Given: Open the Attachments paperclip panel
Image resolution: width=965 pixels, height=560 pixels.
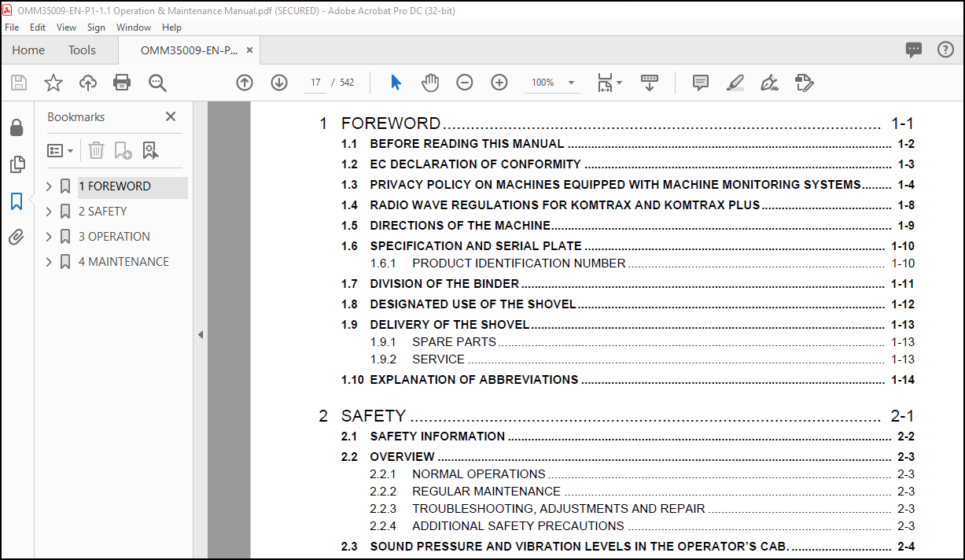Looking at the screenshot, I should (x=17, y=237).
